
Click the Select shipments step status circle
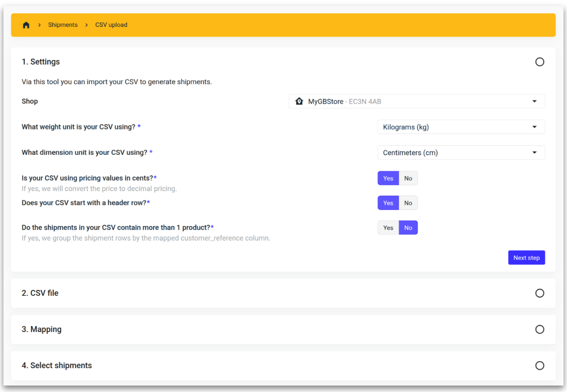click(x=539, y=366)
